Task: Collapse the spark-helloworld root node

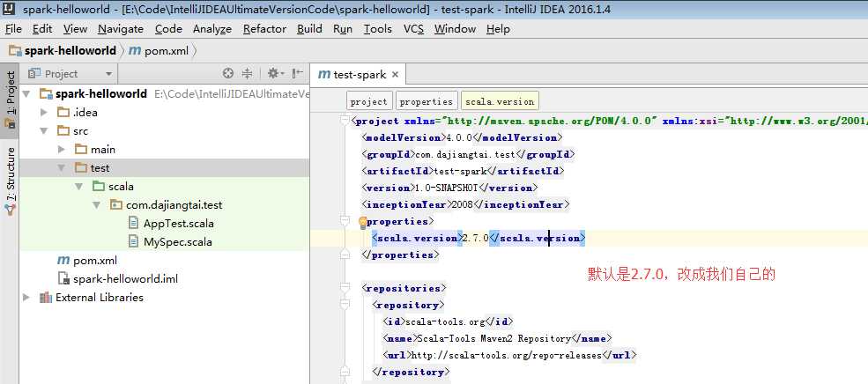Action: point(26,94)
